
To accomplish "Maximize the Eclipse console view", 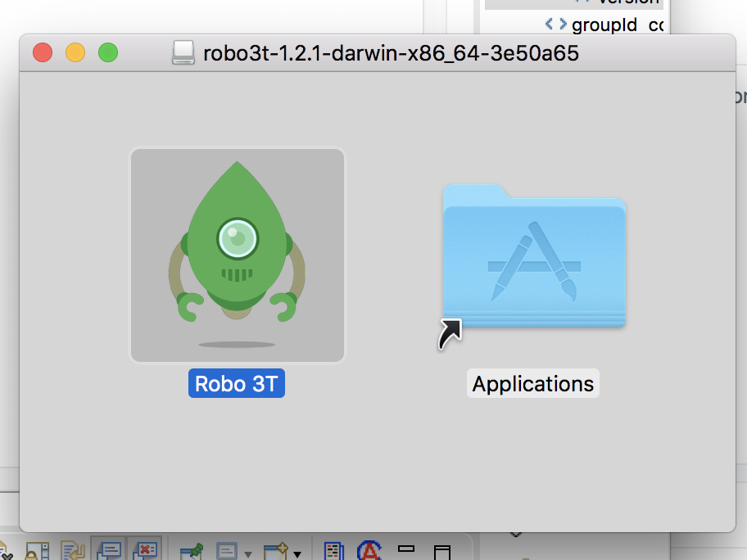I will click(x=442, y=552).
